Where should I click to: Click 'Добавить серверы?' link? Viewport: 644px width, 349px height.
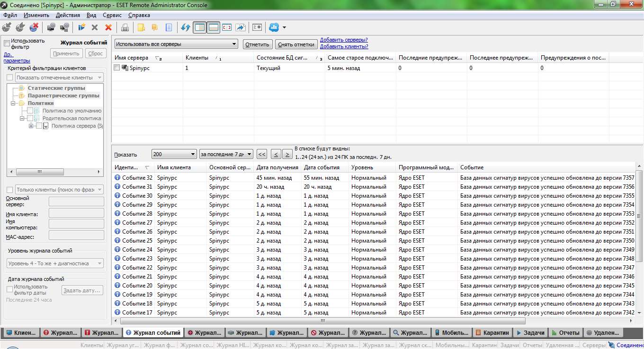click(344, 40)
